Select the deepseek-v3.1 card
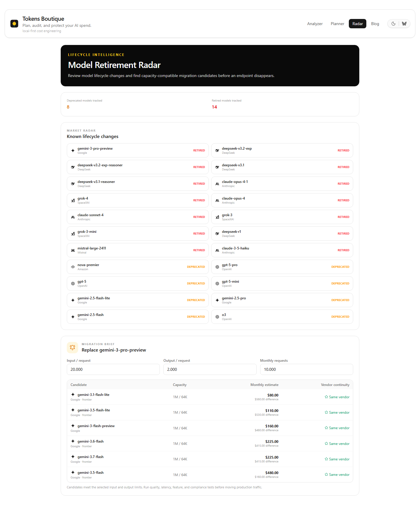 tap(282, 167)
